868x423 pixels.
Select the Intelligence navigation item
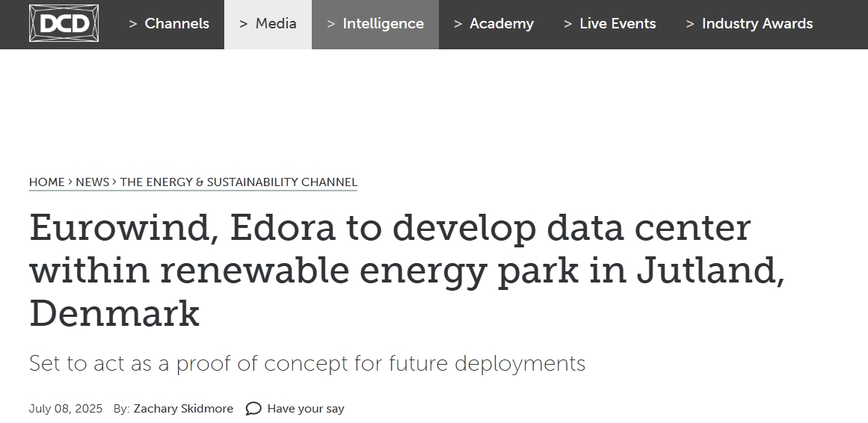(x=375, y=24)
